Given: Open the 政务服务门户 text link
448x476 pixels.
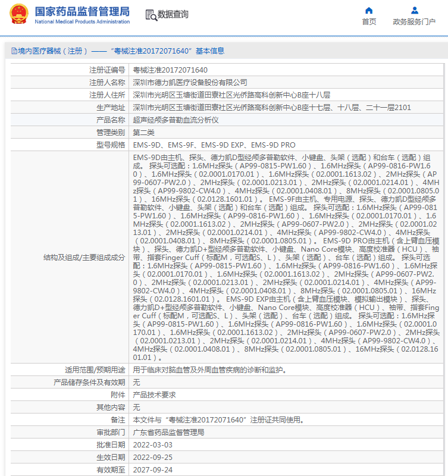Looking at the screenshot, I should (x=414, y=22).
